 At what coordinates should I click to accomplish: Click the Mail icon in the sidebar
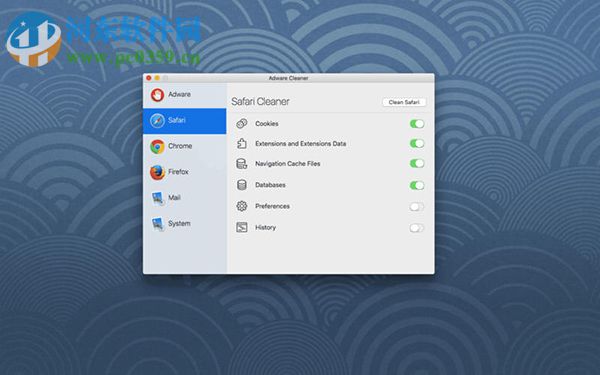pyautogui.click(x=158, y=198)
